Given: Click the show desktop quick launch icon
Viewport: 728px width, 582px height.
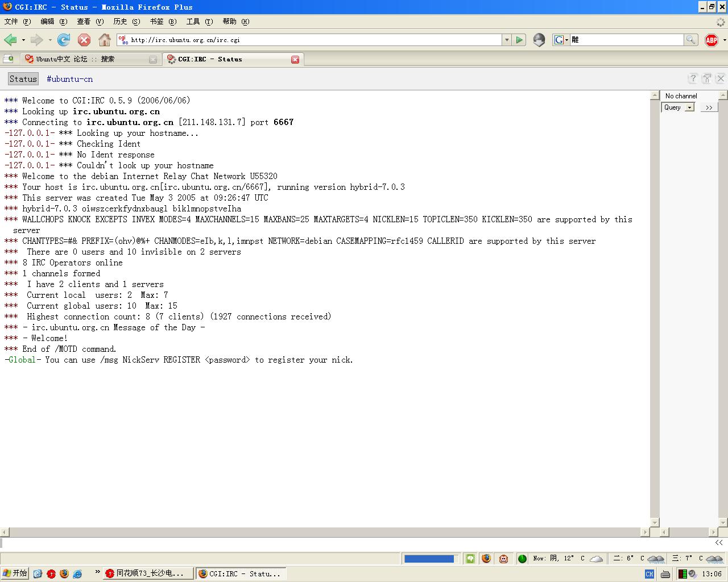Looking at the screenshot, I should point(38,574).
